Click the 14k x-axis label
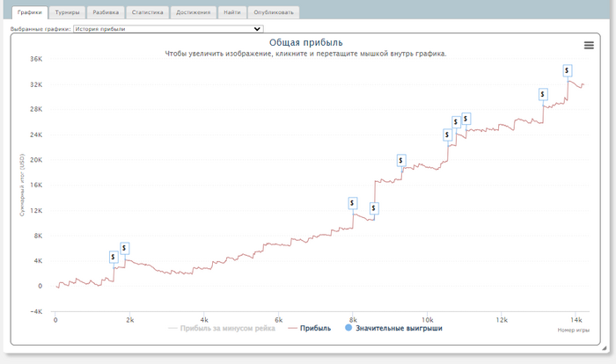Viewport: 616px width, 364px height. 576,320
